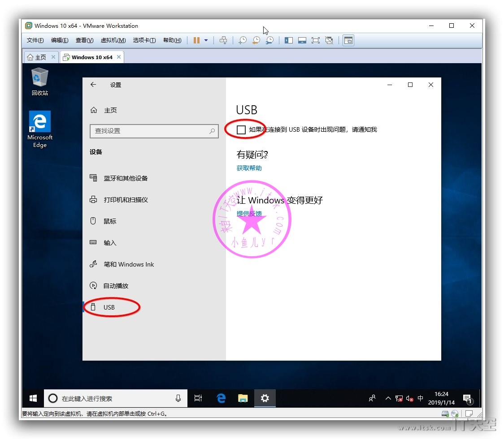
Task: Close the Settings window
Action: [431, 85]
